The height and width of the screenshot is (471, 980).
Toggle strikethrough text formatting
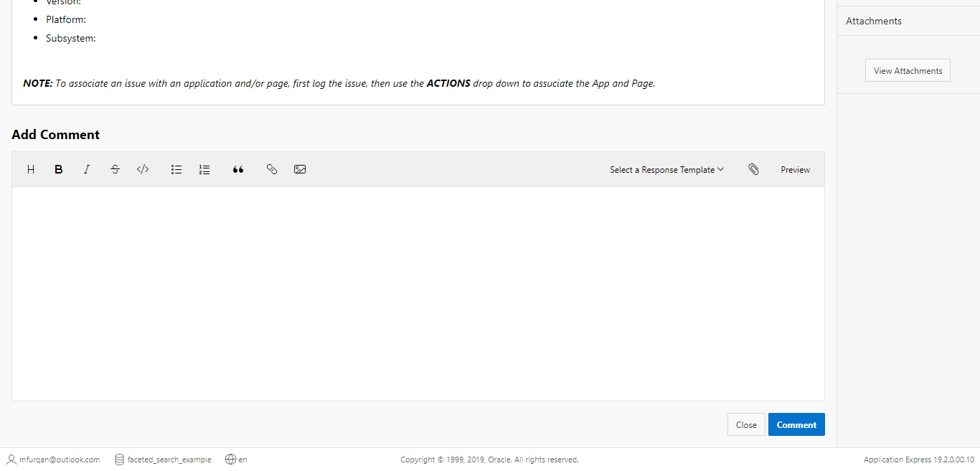pos(115,170)
